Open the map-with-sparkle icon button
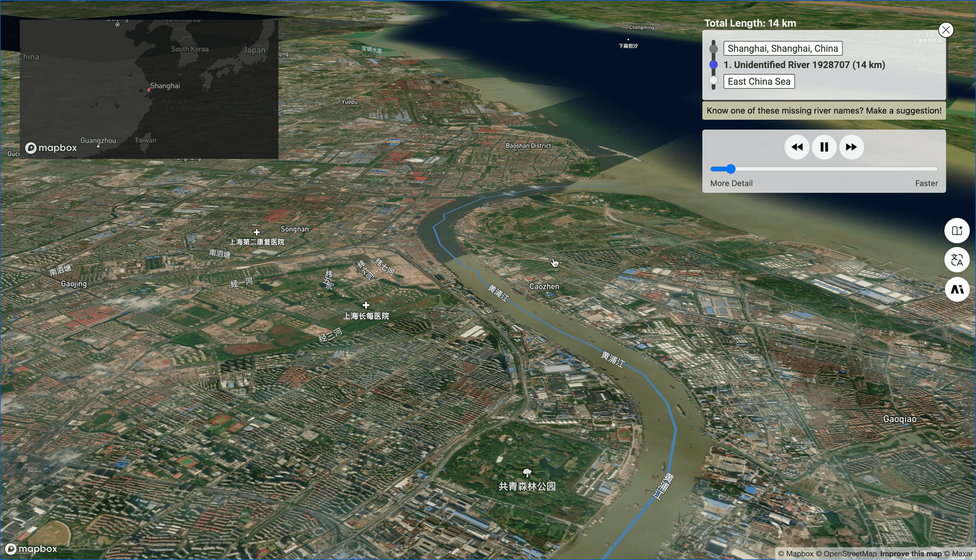Screen dimensions: 976x560 (957, 231)
